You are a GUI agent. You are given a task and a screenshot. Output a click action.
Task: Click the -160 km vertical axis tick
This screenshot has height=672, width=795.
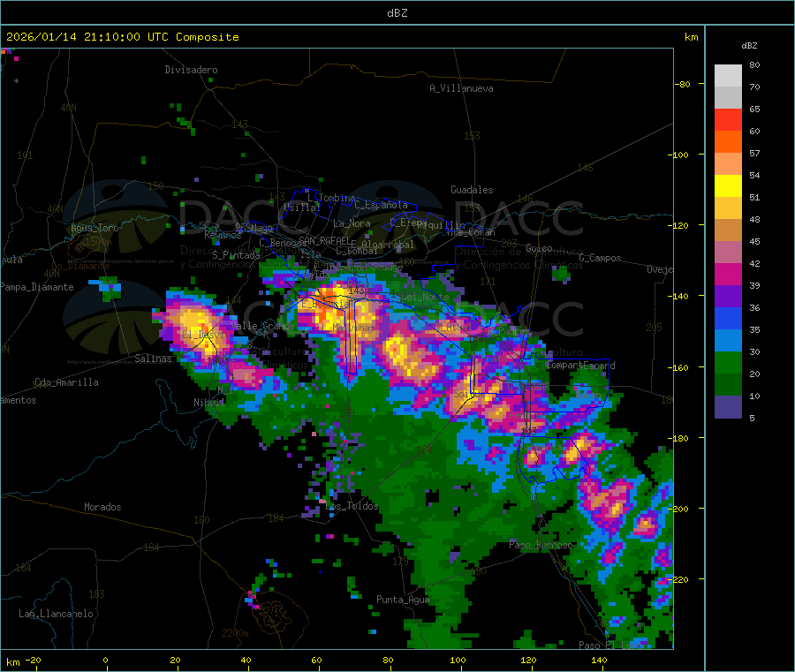[x=678, y=368]
